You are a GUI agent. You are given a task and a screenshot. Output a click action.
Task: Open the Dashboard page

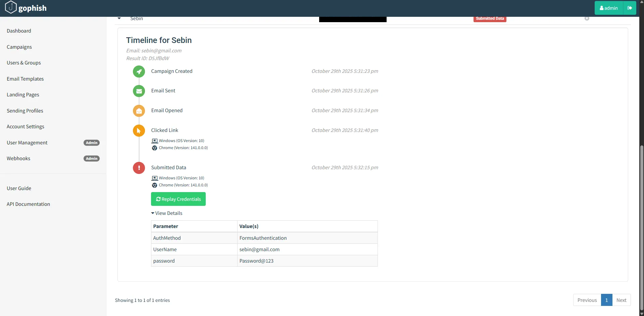click(x=19, y=31)
